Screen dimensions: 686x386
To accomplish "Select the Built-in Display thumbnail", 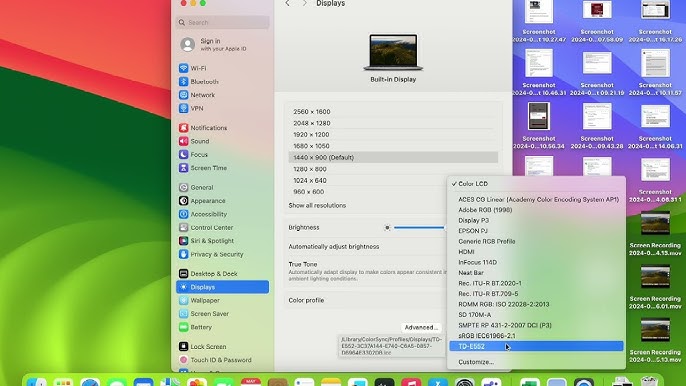I will (x=393, y=53).
